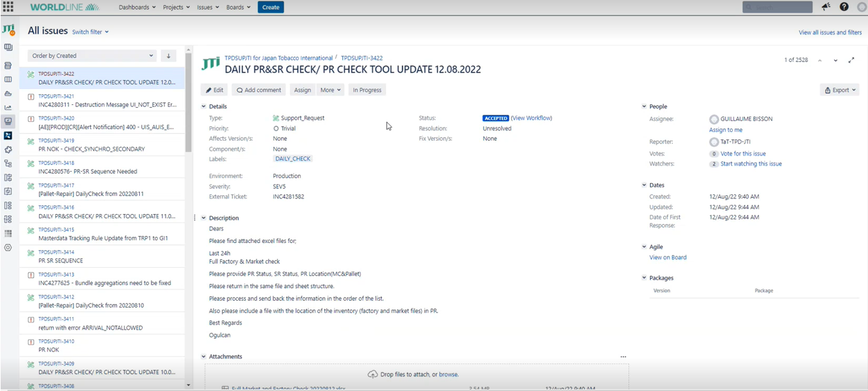Click the In Progress transition button
The height and width of the screenshot is (391, 868).
[367, 90]
